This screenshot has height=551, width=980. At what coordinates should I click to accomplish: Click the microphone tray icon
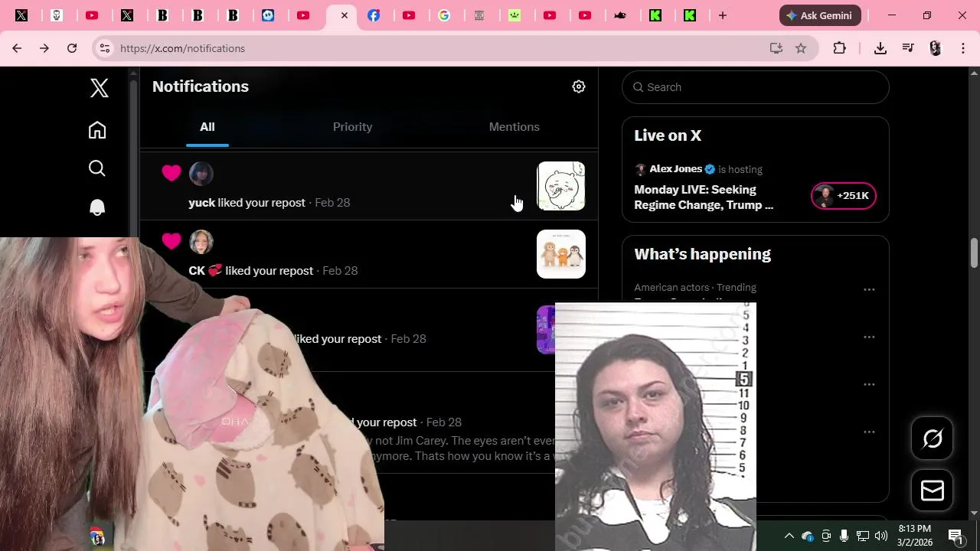[x=844, y=536]
